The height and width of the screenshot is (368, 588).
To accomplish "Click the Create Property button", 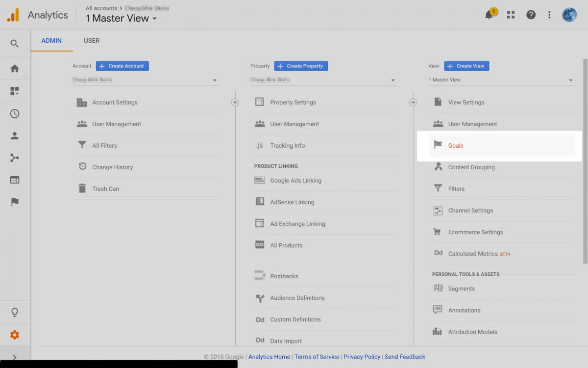I will [x=301, y=66].
